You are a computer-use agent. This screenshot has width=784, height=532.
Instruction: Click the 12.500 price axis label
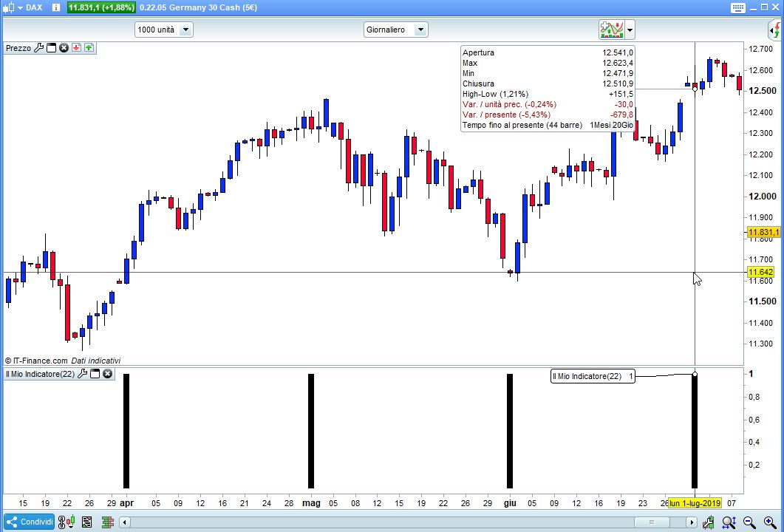coord(763,90)
